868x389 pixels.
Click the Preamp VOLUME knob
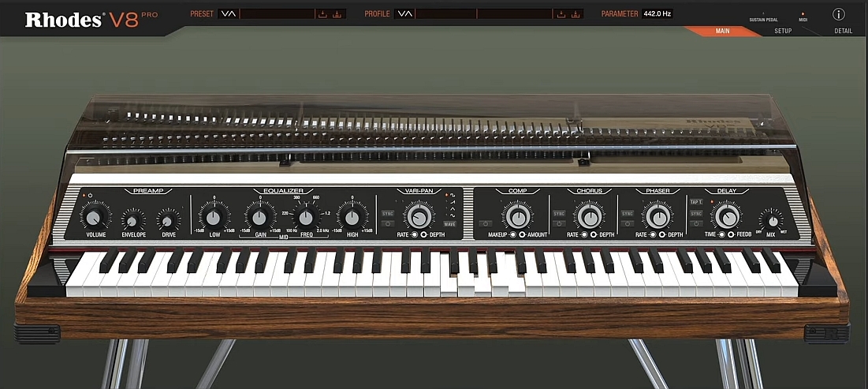(94, 218)
